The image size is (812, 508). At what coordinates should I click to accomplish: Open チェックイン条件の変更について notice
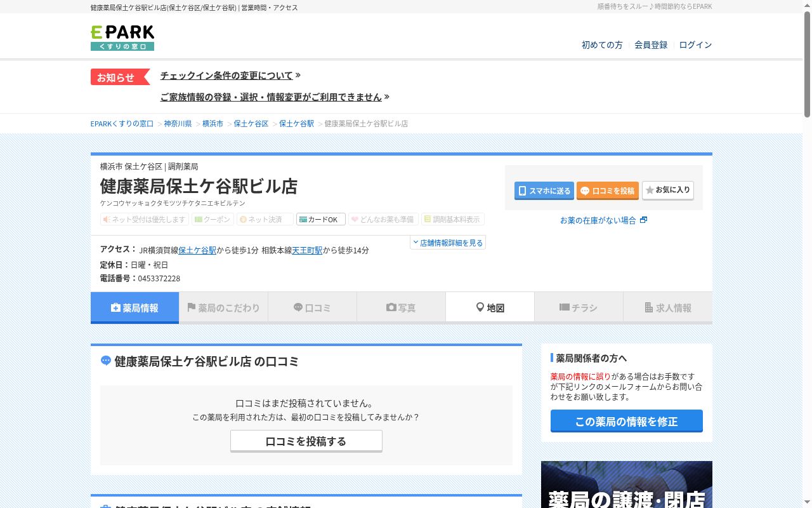(x=230, y=76)
